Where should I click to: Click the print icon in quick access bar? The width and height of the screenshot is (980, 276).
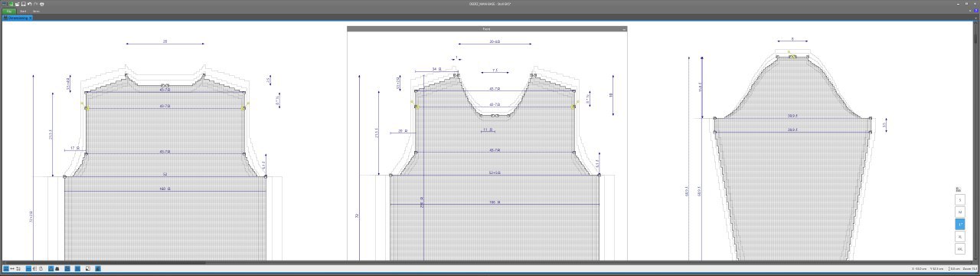41,4
